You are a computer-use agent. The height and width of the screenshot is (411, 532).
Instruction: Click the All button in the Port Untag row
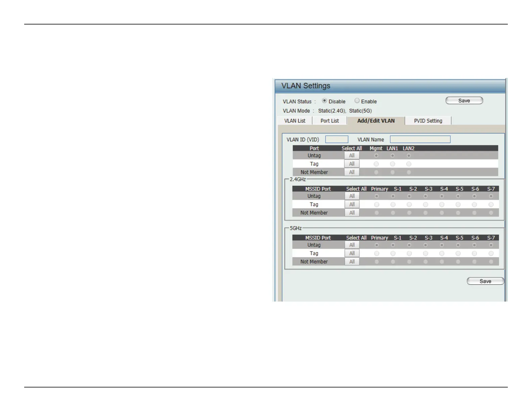coord(352,155)
